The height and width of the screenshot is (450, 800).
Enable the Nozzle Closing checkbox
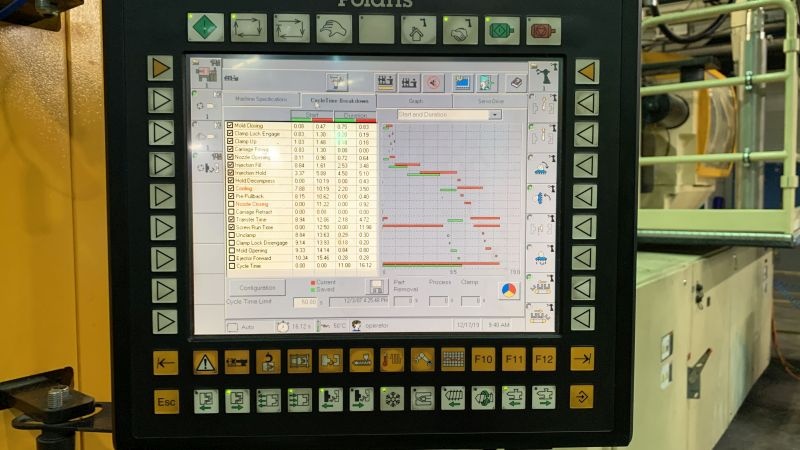pyautogui.click(x=230, y=203)
